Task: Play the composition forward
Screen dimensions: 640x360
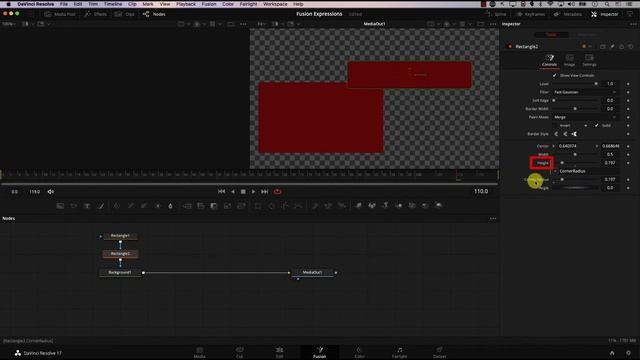Action: pyautogui.click(x=253, y=191)
